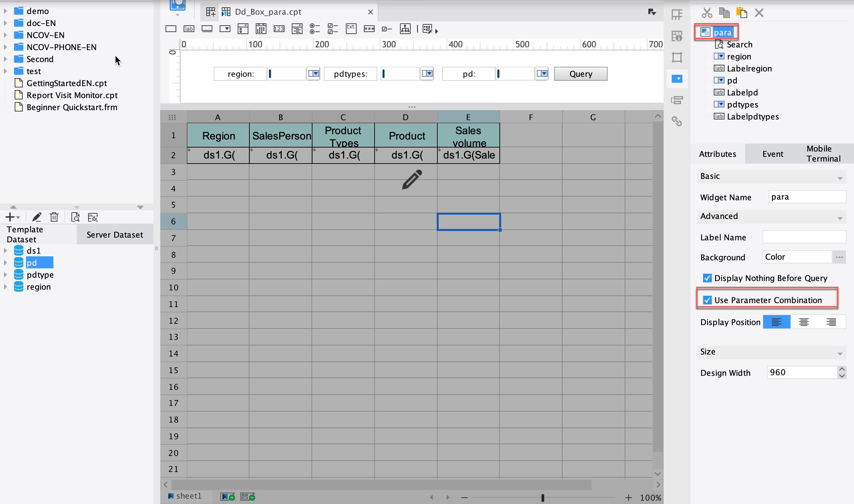Image resolution: width=854 pixels, height=504 pixels.
Task: Switch to the Server Dataset tab
Action: click(x=115, y=234)
